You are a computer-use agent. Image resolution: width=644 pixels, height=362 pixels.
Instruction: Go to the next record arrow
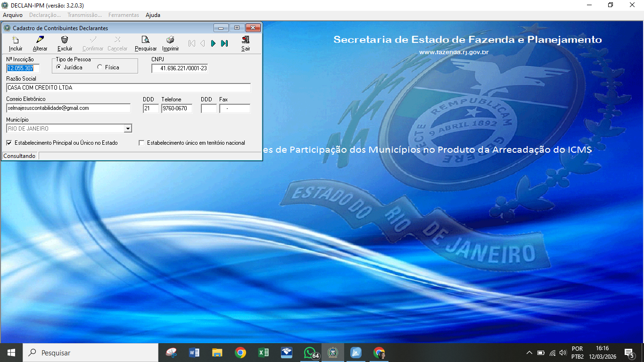pos(214,43)
